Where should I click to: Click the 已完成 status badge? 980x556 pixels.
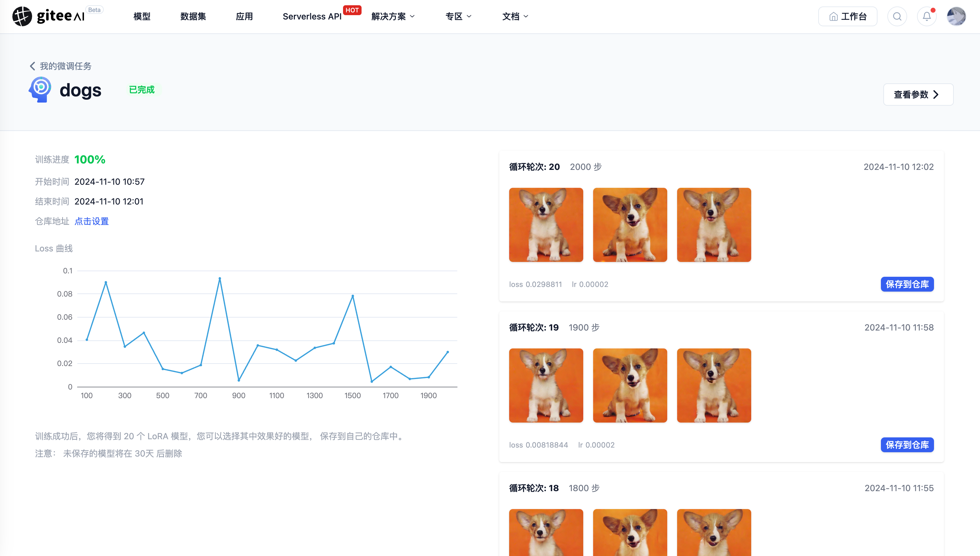[142, 90]
